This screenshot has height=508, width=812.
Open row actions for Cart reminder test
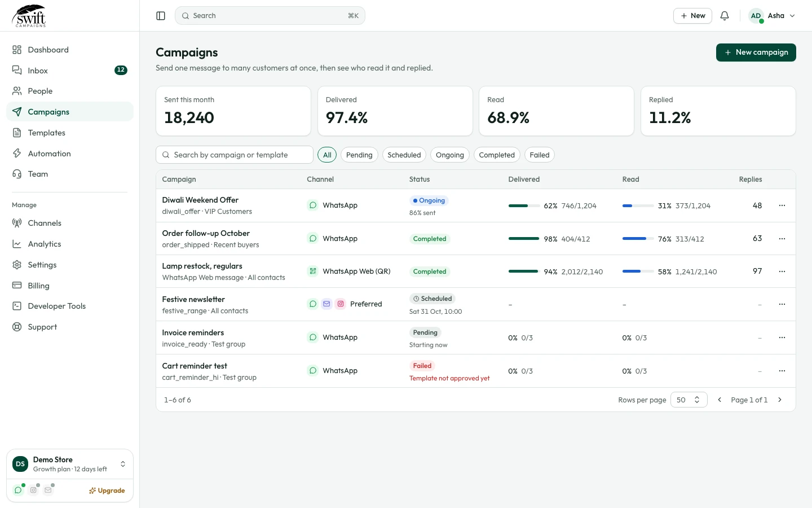click(782, 371)
